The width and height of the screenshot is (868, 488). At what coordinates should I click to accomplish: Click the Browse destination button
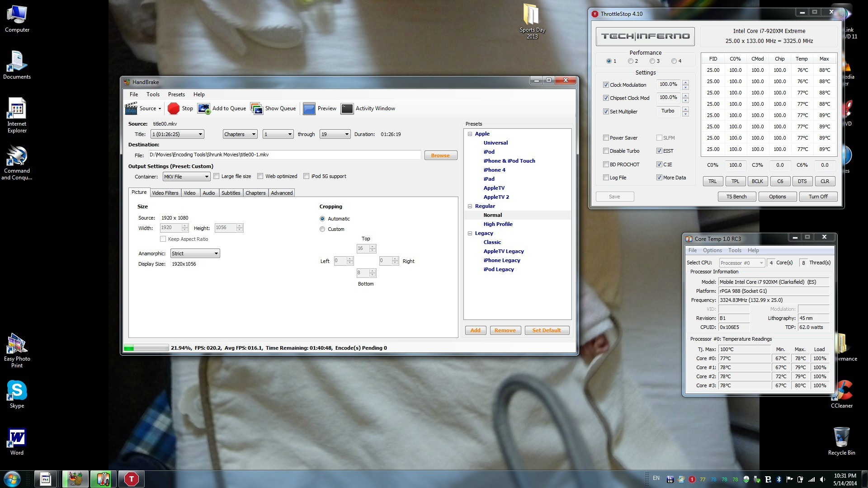point(440,155)
